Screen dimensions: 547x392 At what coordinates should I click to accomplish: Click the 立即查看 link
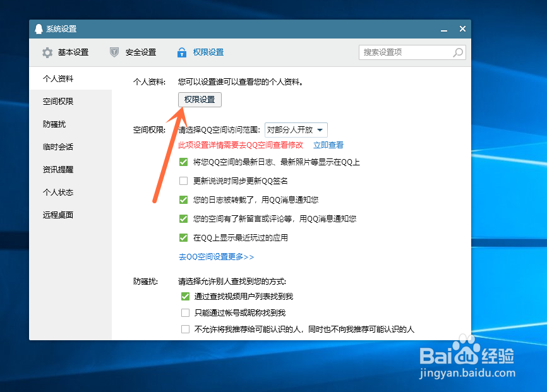pyautogui.click(x=328, y=145)
